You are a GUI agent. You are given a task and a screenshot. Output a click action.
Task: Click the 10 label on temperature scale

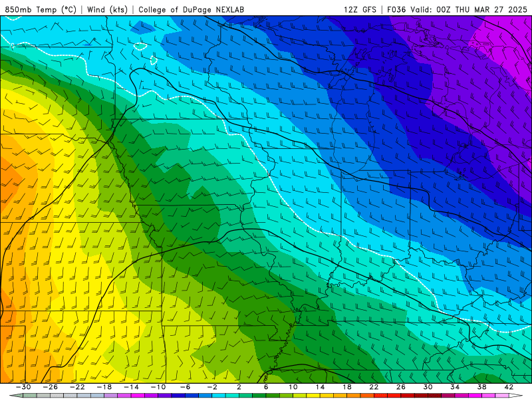point(293,387)
